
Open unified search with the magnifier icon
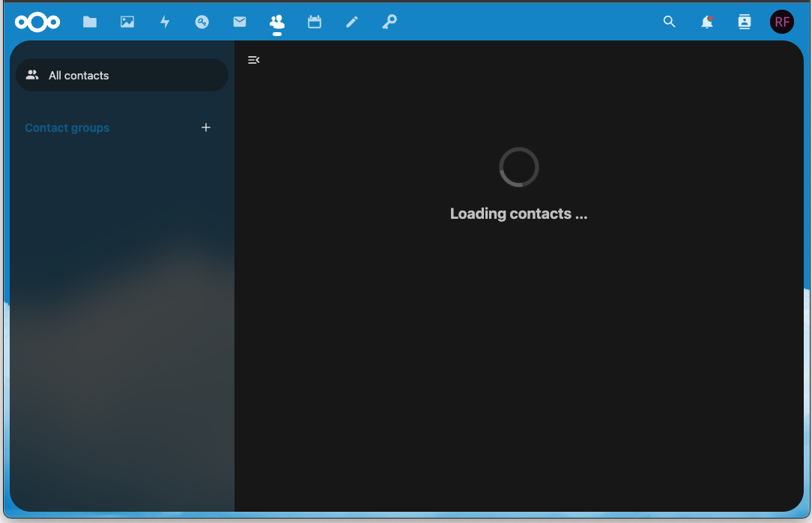point(669,22)
